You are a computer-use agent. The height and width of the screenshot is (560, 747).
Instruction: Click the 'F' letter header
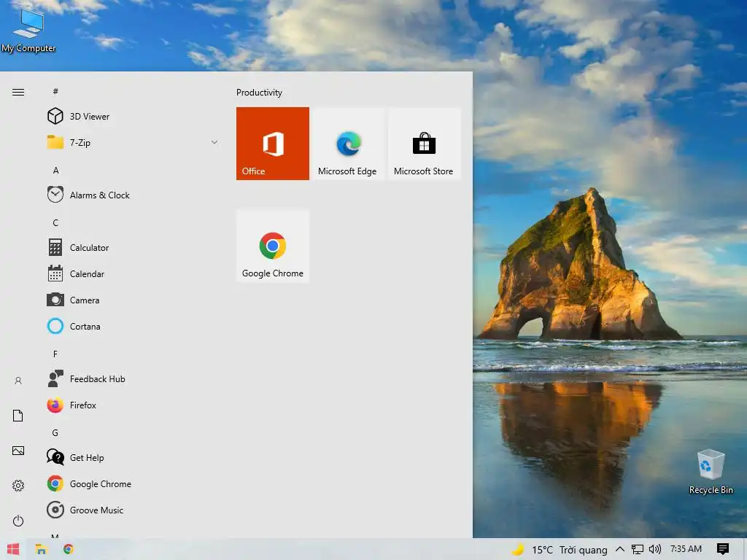click(55, 354)
